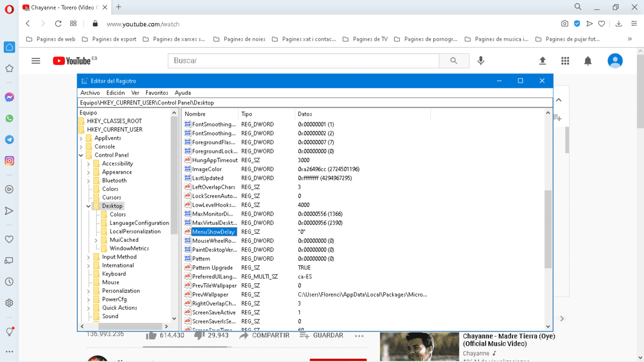Expand the PowerCfg registry key
The height and width of the screenshot is (362, 644).
(89, 299)
